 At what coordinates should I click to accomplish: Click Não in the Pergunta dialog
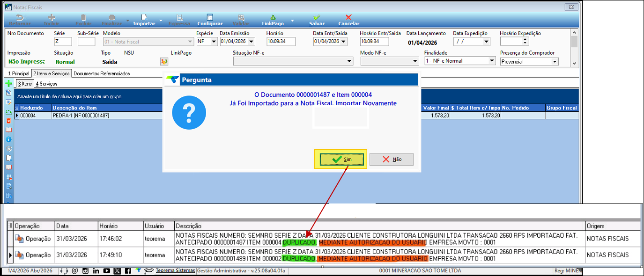(x=392, y=159)
